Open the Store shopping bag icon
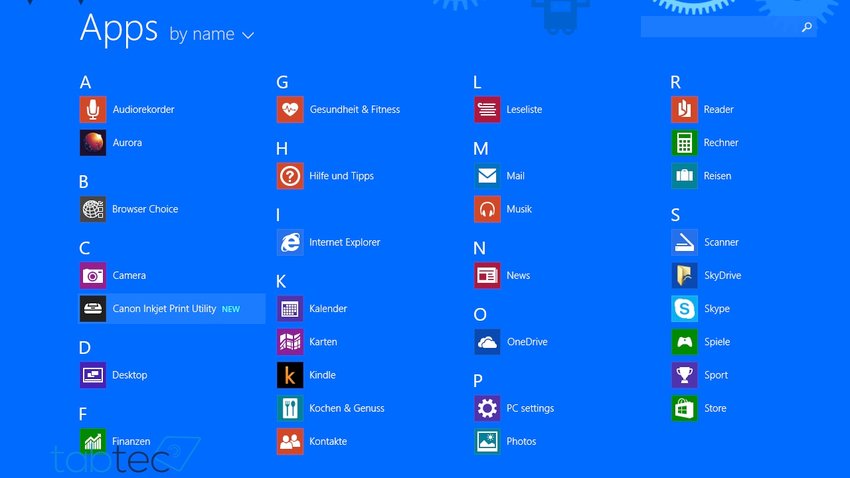The image size is (850, 478). pos(684,408)
